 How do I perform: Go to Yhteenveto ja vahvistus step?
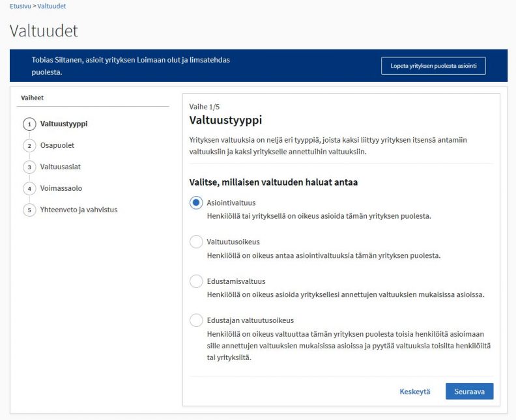(79, 210)
